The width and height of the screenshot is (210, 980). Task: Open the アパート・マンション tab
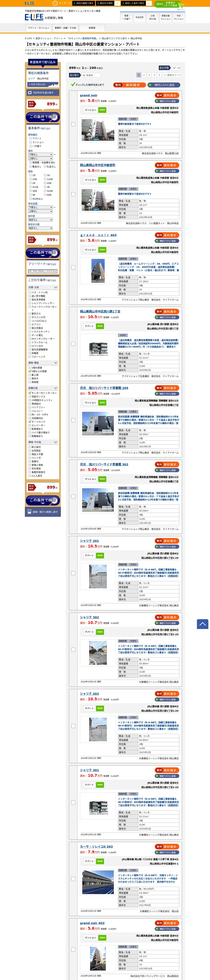(x=38, y=28)
